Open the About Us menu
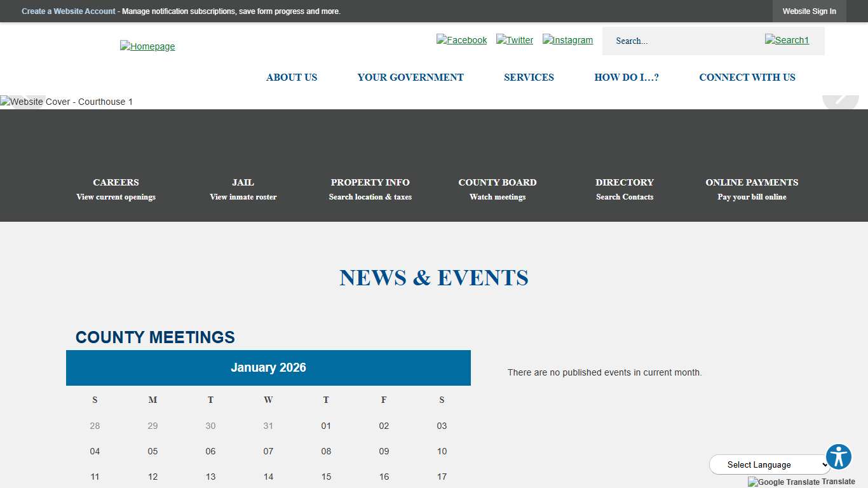The height and width of the screenshot is (488, 868). tap(292, 77)
